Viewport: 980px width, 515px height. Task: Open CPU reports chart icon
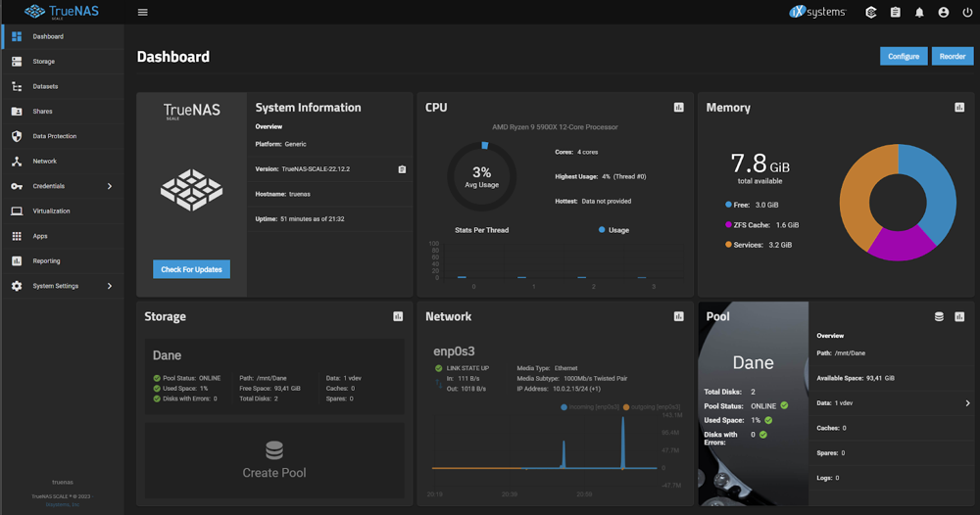tap(679, 108)
